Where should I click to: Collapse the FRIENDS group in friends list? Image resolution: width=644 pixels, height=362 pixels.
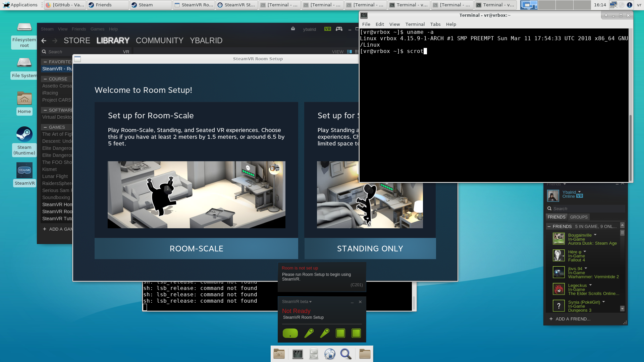(x=549, y=227)
